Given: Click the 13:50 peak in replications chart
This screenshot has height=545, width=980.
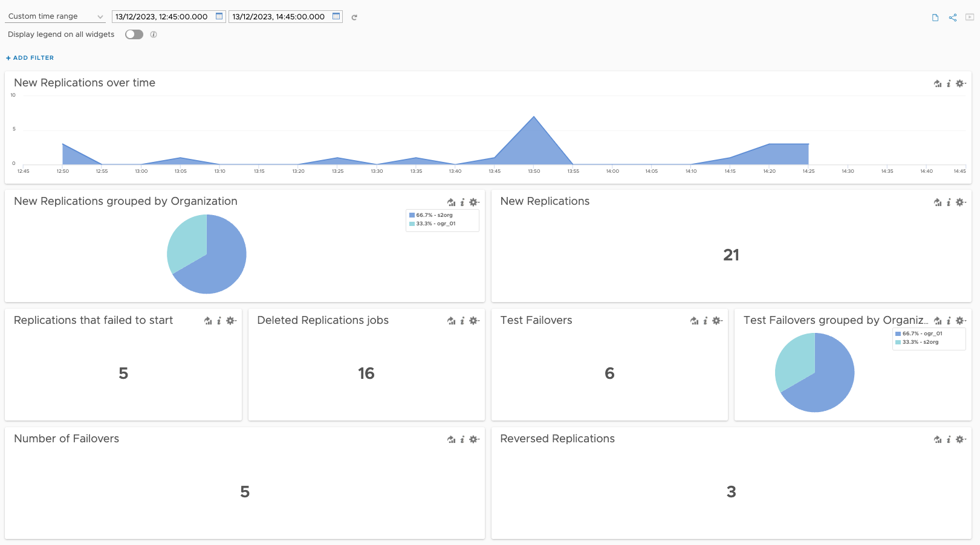Looking at the screenshot, I should [x=534, y=117].
